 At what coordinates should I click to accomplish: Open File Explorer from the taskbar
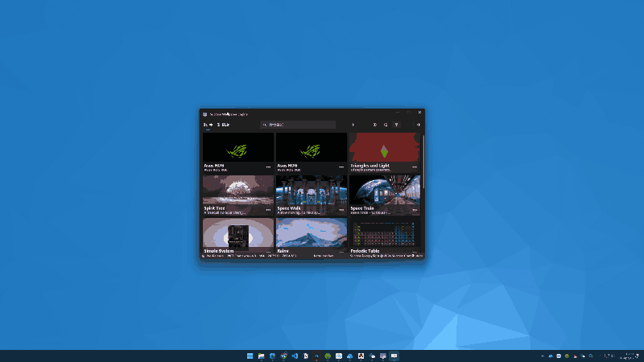coord(262,356)
